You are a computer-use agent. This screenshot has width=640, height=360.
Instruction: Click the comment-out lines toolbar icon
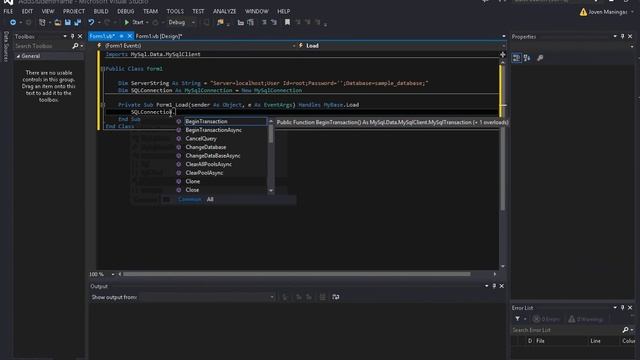pyautogui.click(x=264, y=22)
